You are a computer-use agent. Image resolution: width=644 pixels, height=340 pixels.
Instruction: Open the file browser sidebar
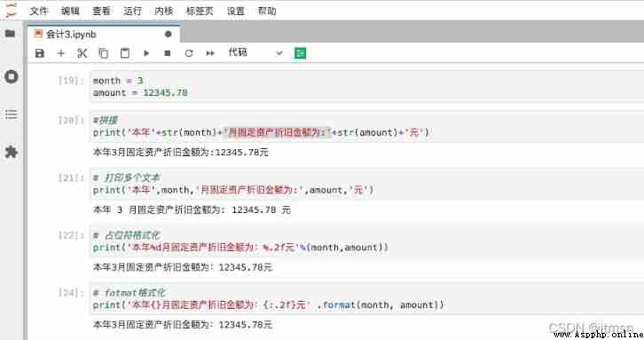(11, 34)
